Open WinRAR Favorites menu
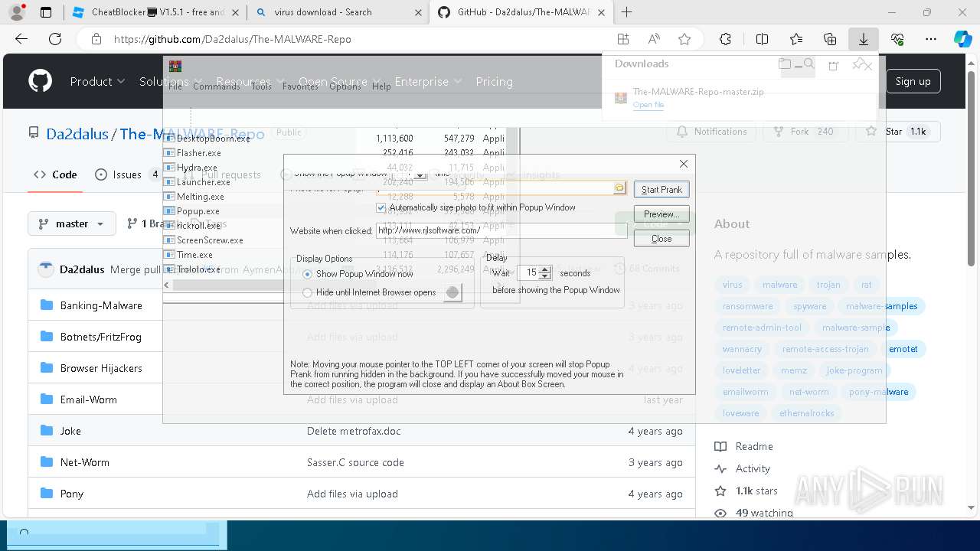The image size is (980, 551). pyautogui.click(x=300, y=86)
